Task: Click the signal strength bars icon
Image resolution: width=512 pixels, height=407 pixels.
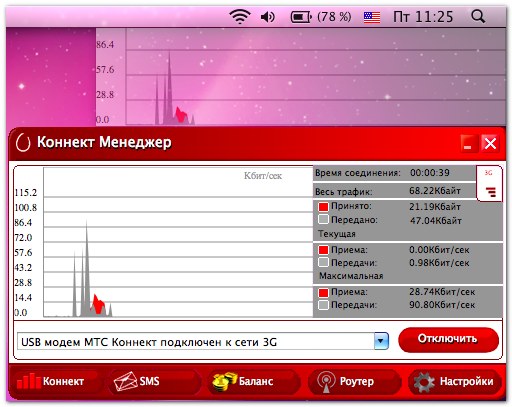Action: pyautogui.click(x=491, y=192)
